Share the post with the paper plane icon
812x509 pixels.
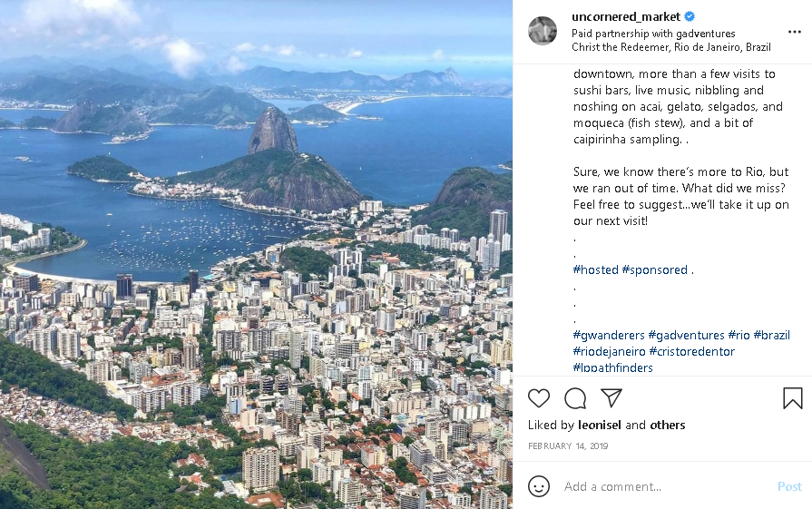coord(611,398)
